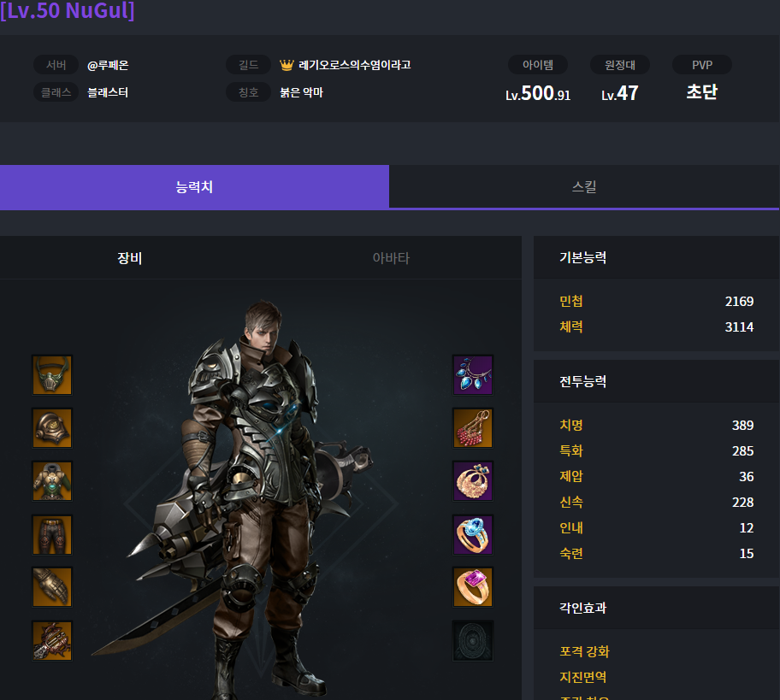The height and width of the screenshot is (700, 780).
Task: Select the blue gemstone ring icon
Action: pyautogui.click(x=473, y=534)
